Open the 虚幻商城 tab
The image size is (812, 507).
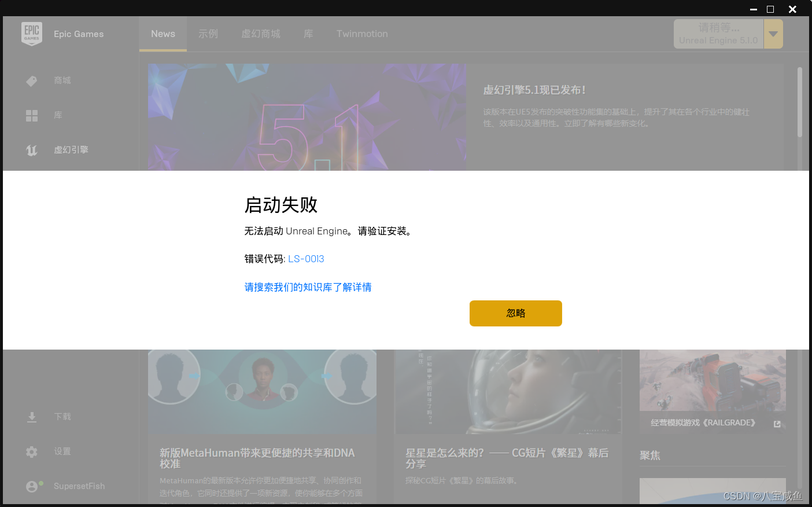(261, 34)
